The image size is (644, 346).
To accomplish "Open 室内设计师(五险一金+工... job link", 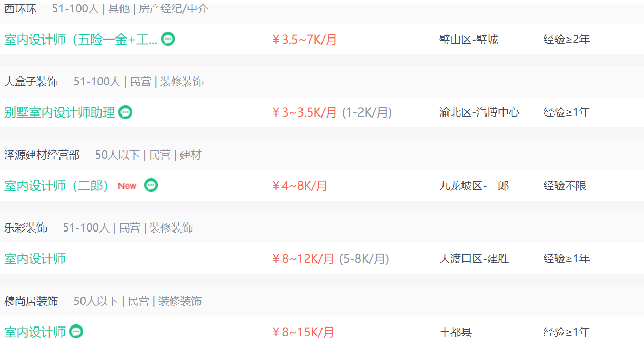I will point(81,40).
